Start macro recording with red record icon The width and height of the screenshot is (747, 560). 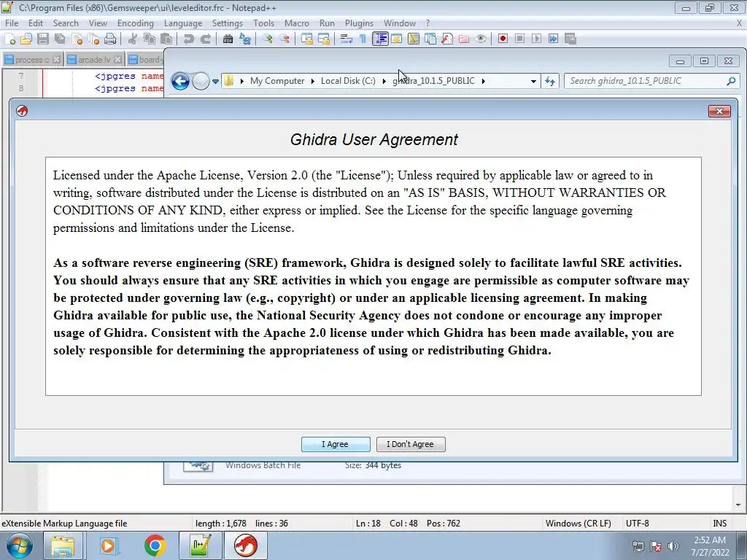pos(503,39)
